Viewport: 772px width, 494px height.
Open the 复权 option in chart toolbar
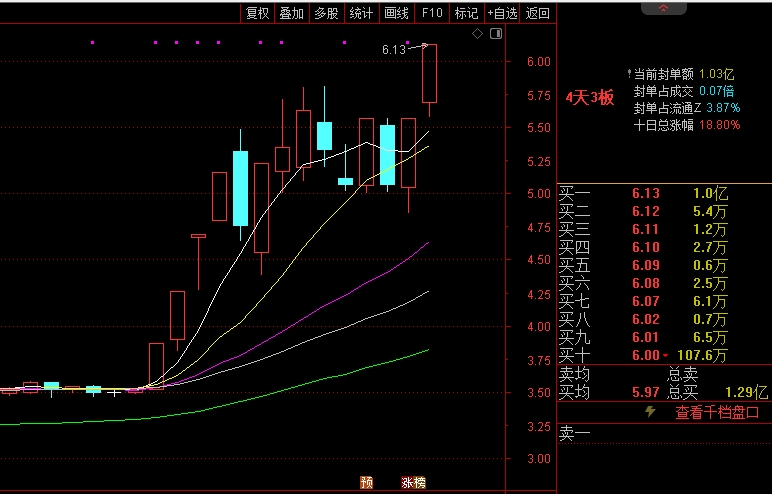(257, 13)
